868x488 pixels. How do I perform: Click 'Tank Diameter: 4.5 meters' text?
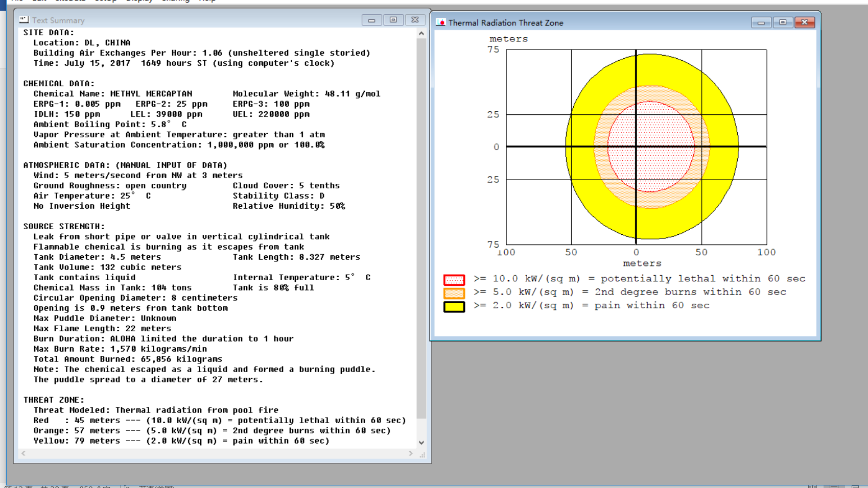pos(97,257)
